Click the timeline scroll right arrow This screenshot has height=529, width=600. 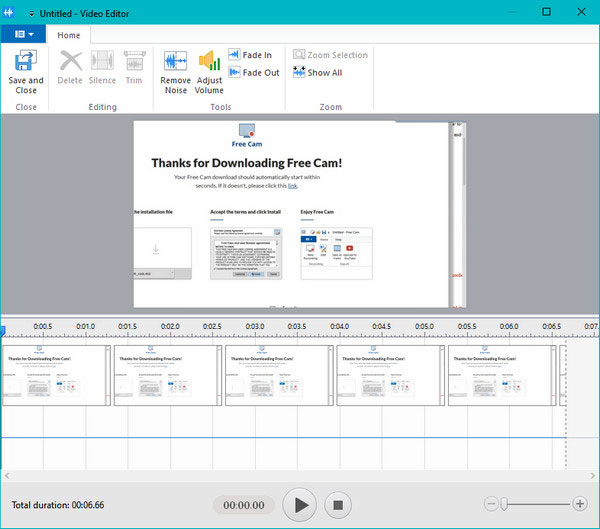tap(593, 476)
